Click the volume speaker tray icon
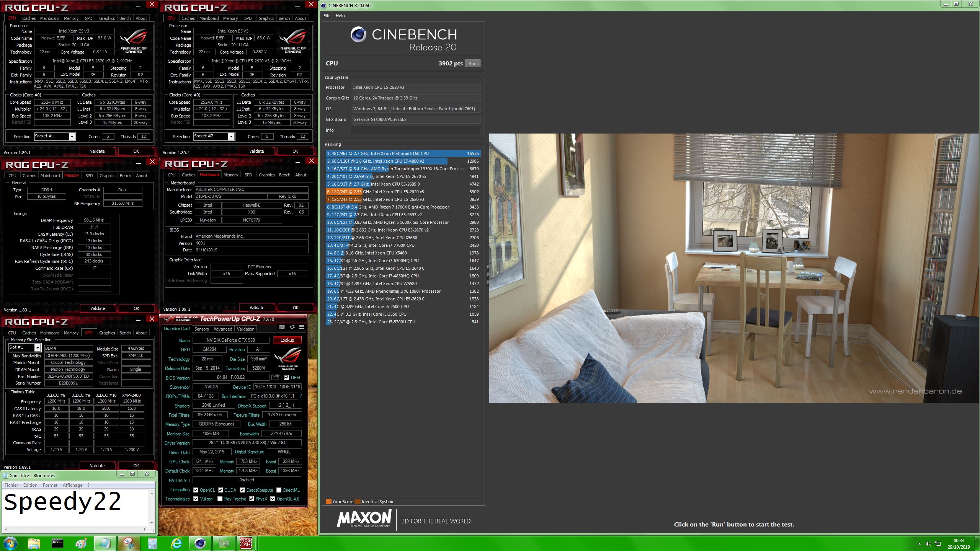This screenshot has width=980, height=551. (929, 544)
